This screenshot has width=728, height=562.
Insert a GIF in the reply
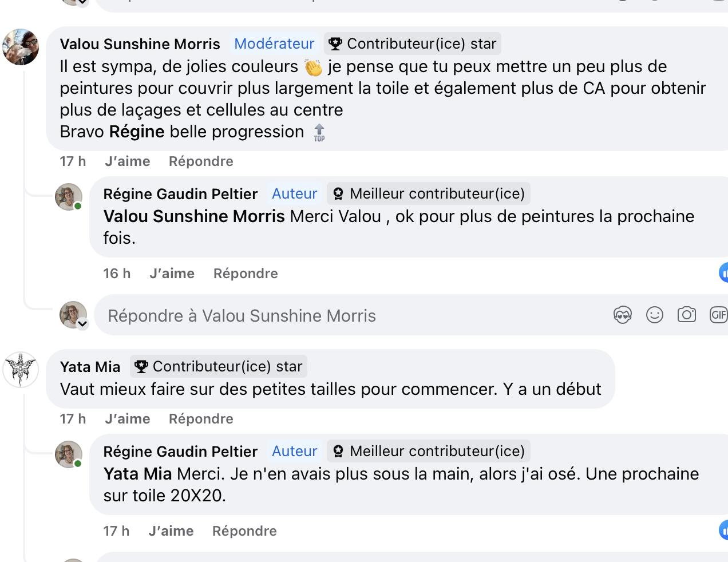(718, 315)
